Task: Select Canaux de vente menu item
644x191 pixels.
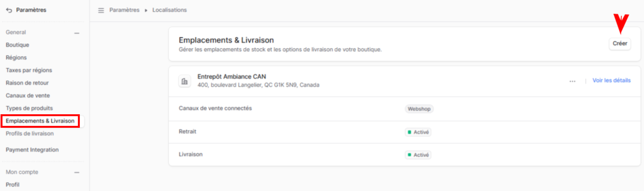Action: [x=28, y=96]
